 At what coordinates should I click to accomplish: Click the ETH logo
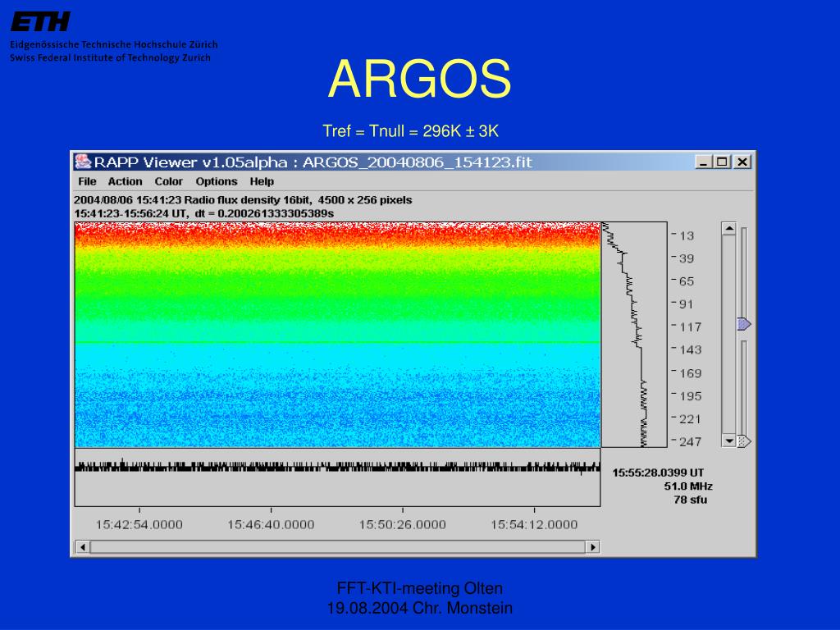tap(40, 22)
